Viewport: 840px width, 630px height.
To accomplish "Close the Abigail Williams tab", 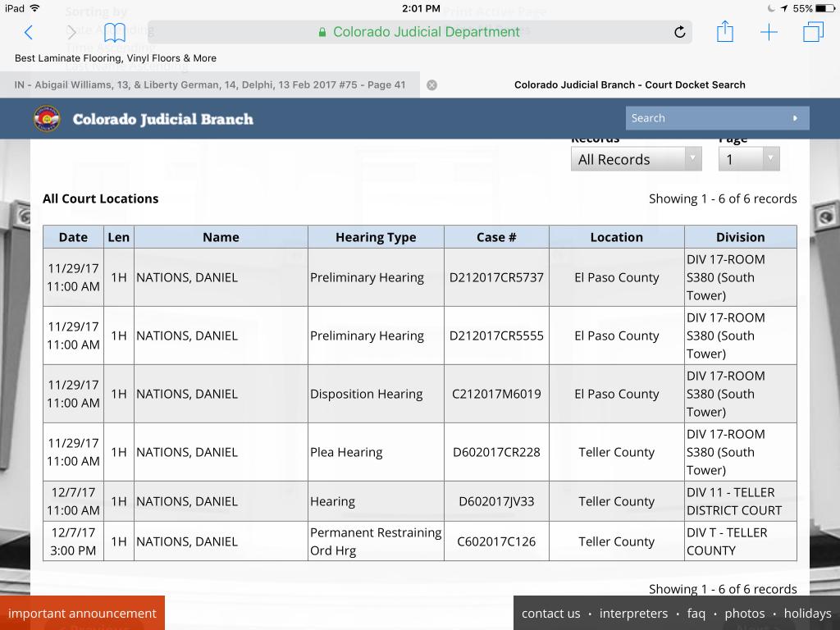I will 431,84.
